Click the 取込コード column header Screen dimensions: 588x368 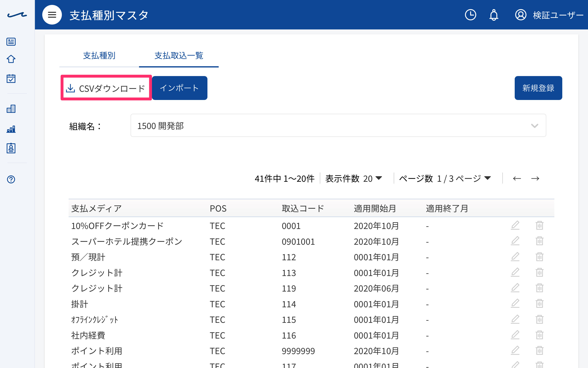(x=303, y=208)
